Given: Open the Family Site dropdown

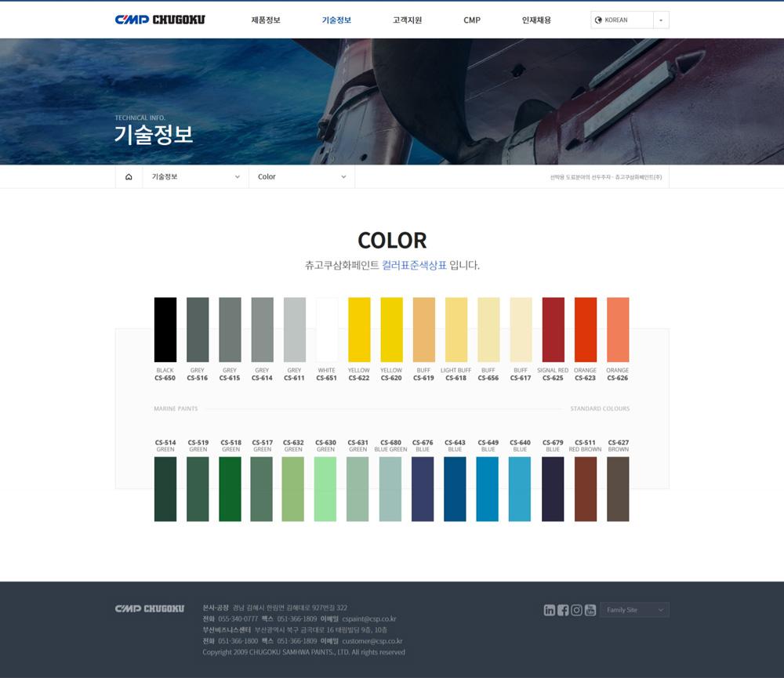Looking at the screenshot, I should click(634, 610).
